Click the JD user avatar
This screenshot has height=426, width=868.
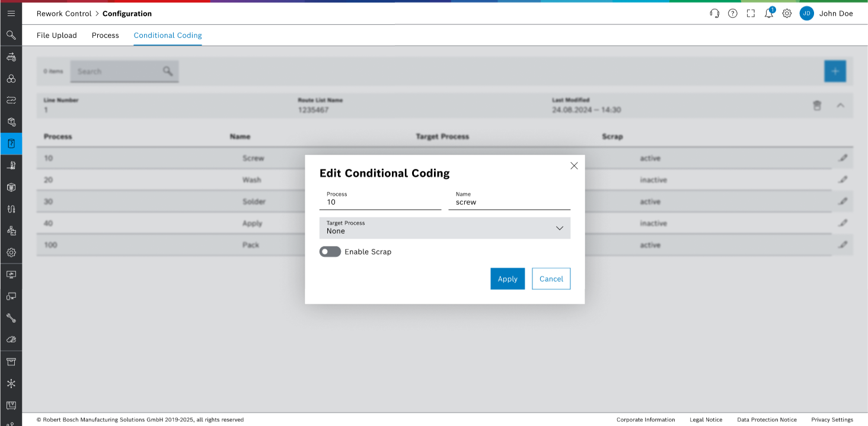coord(806,13)
